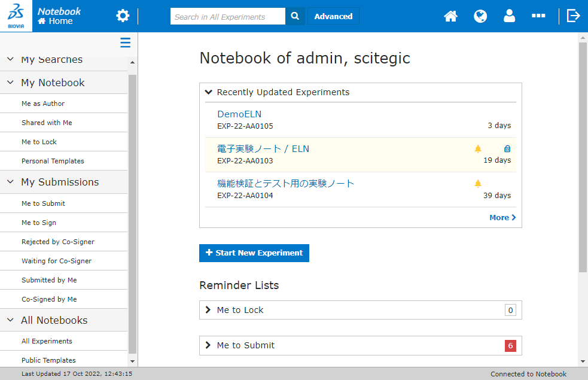Select Me to Submit sidebar item
Viewport: 588px width, 380px height.
point(64,203)
